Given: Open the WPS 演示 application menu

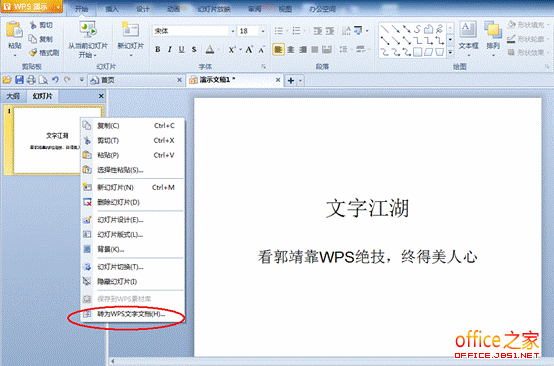Looking at the screenshot, I should point(31,6).
